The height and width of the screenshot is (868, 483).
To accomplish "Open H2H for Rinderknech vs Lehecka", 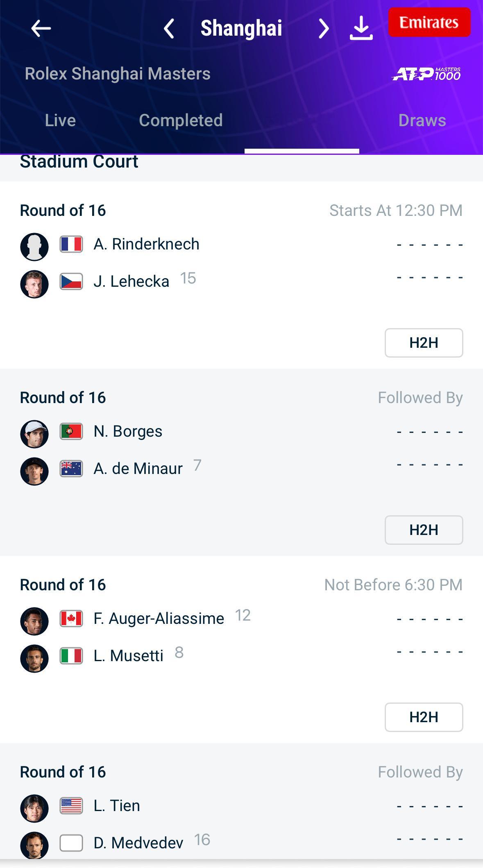I will click(x=424, y=343).
